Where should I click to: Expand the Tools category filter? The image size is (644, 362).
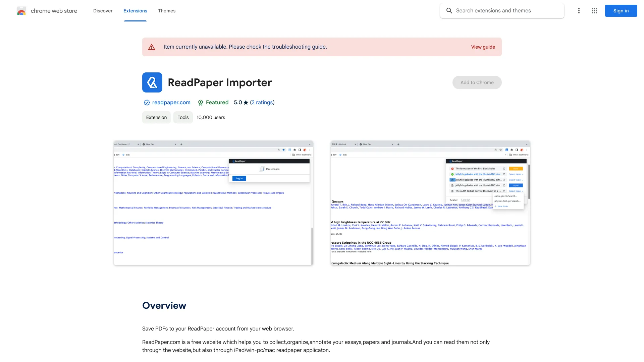183,117
